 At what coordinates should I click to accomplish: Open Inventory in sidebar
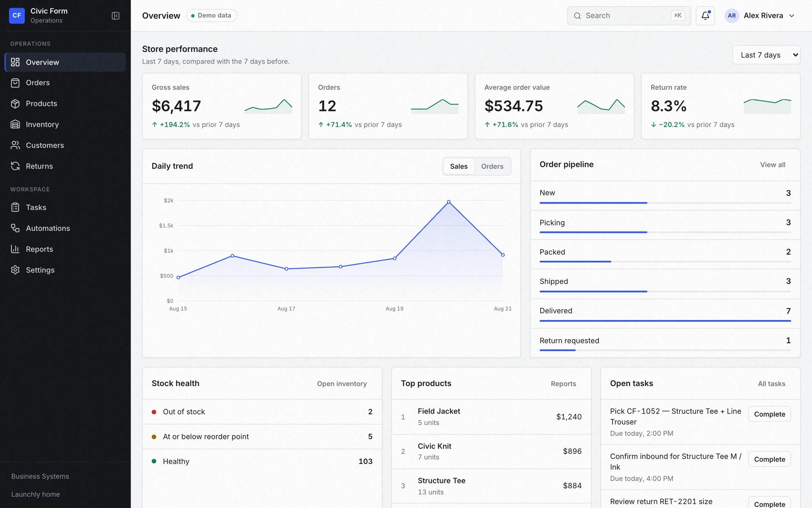click(x=65, y=124)
